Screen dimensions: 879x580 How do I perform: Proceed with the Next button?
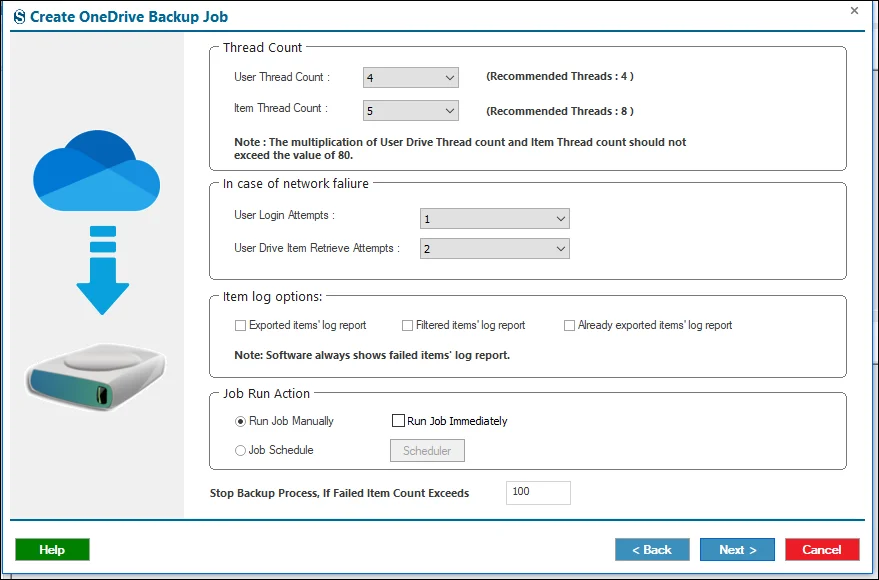[x=737, y=550]
